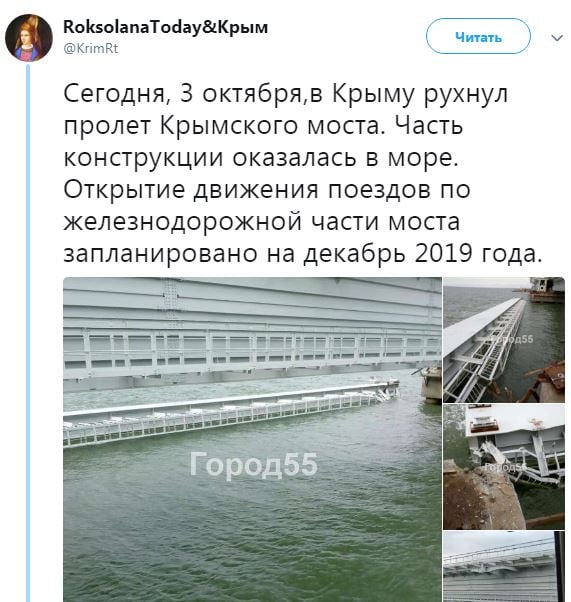Click the @KrimRt handle
This screenshot has height=602, width=571.
pyautogui.click(x=91, y=49)
